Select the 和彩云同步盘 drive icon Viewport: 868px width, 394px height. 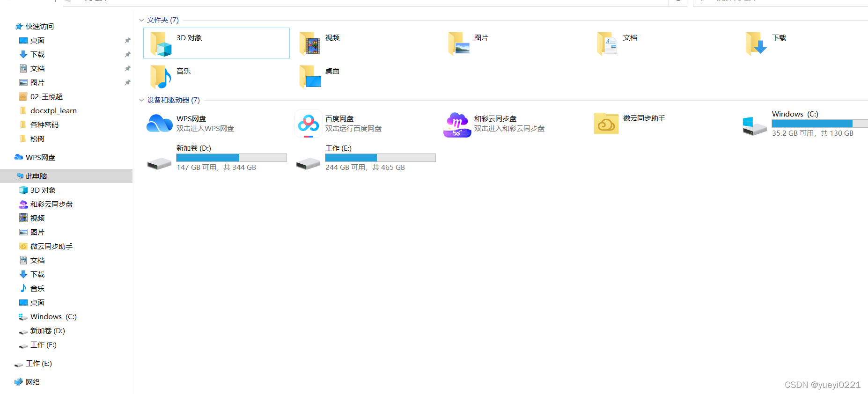click(457, 124)
